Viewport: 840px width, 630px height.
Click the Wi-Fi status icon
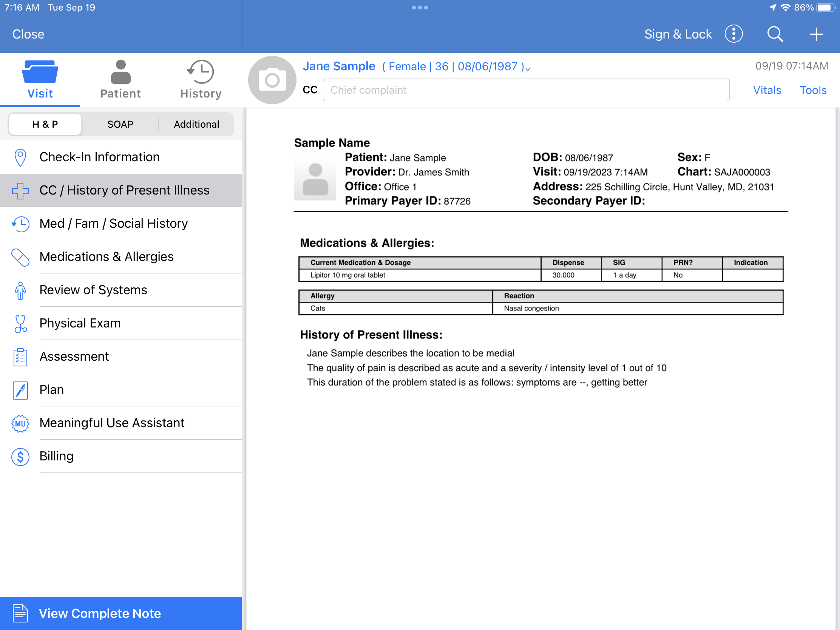pos(785,8)
